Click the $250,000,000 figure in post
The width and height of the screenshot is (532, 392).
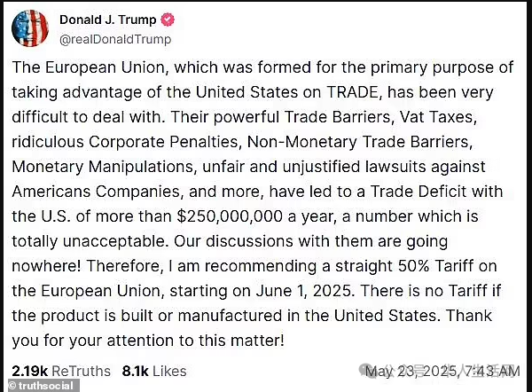pyautogui.click(x=230, y=216)
